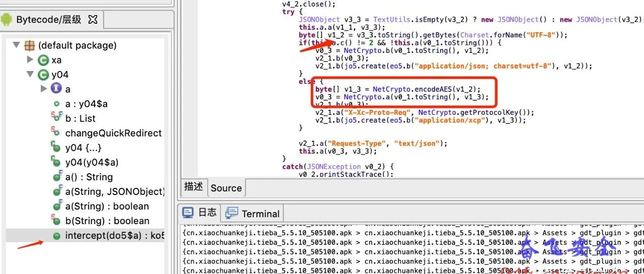
Task: Open the Terminal tab
Action: (x=253, y=214)
